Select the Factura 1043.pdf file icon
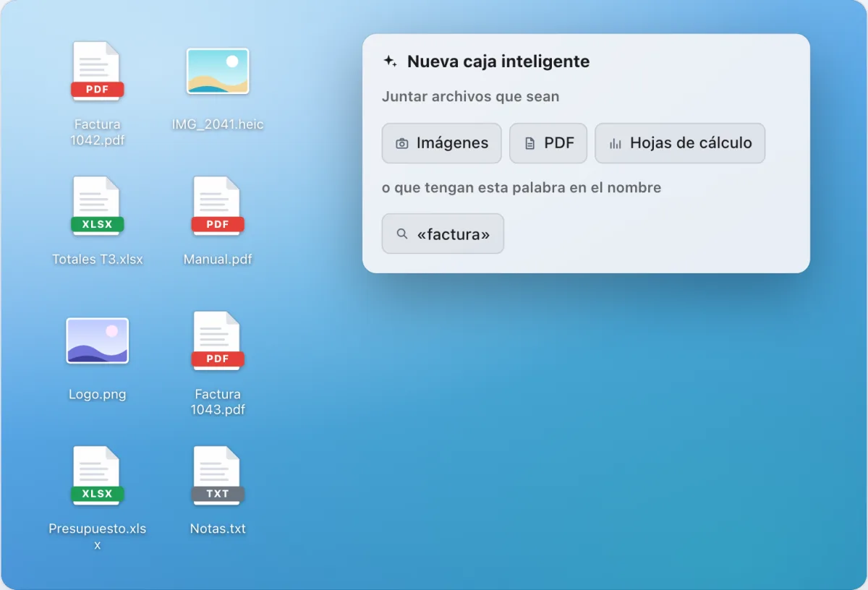Viewport: 868px width, 590px height. (218, 341)
